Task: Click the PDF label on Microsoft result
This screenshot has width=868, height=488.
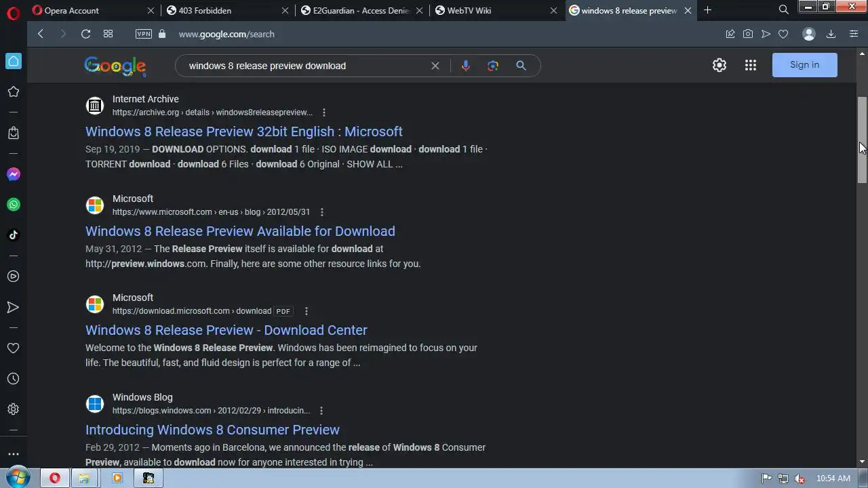Action: 283,311
